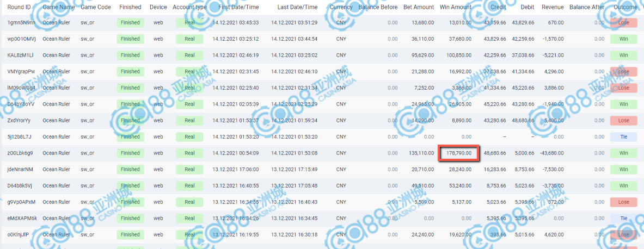The image size is (644, 249).
Task: Sort by the Round ID column header
Action: coord(19,7)
